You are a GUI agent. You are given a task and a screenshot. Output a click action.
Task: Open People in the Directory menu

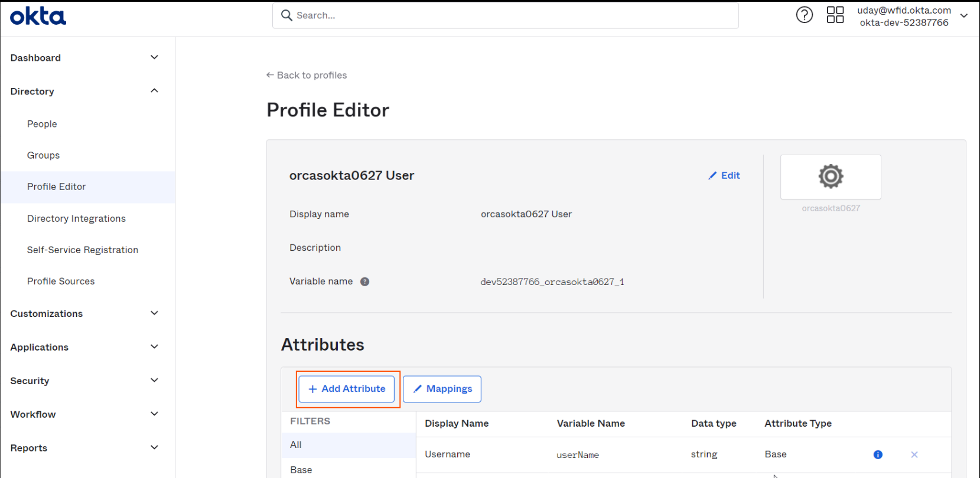point(42,124)
